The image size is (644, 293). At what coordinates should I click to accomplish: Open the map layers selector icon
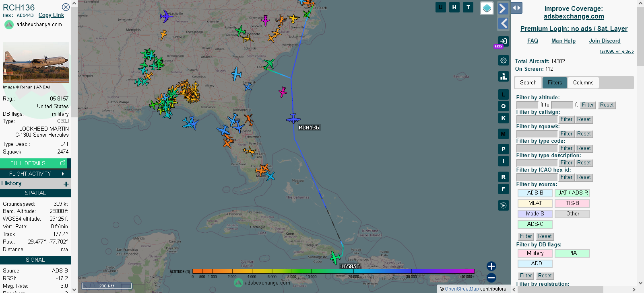[x=487, y=8]
